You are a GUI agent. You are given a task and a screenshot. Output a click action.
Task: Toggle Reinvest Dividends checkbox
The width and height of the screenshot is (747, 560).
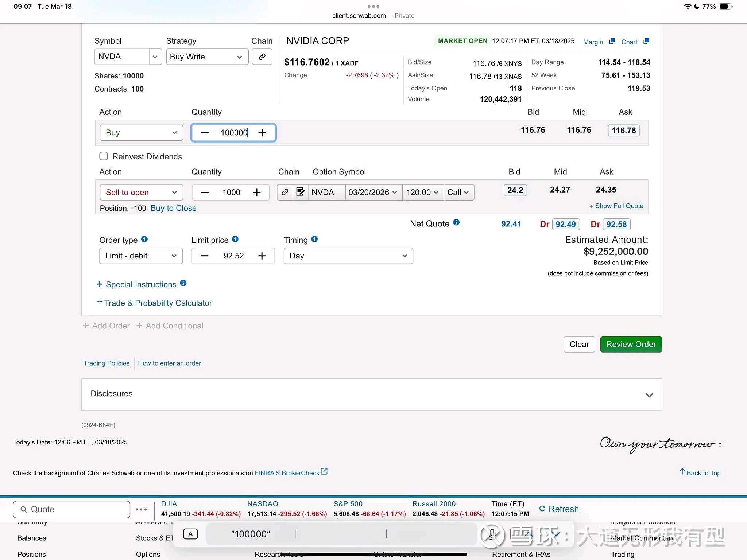[x=104, y=156]
